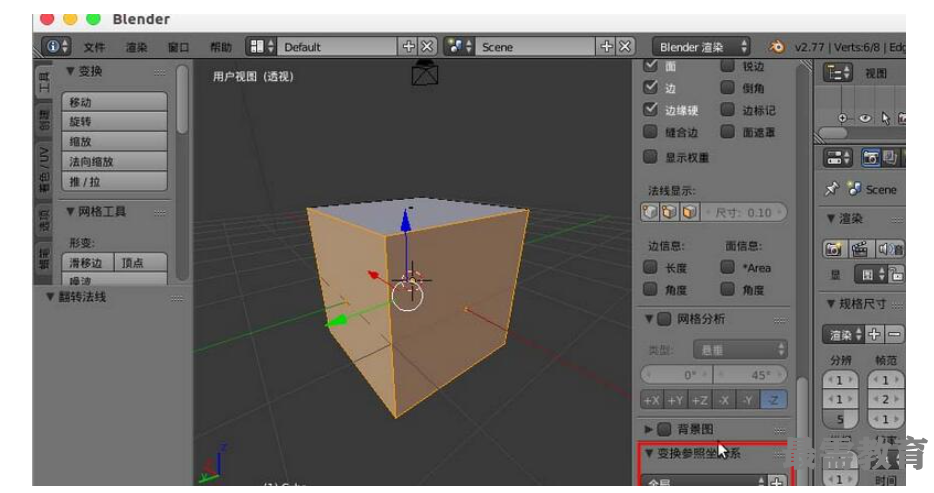Collapse the 变换 transform panel
Screen dimensions: 934x493
pyautogui.click(x=70, y=71)
